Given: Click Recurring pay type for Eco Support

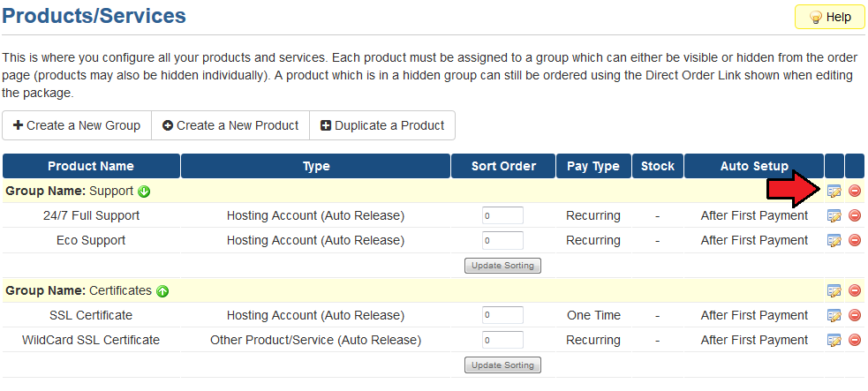Looking at the screenshot, I should pos(593,241).
